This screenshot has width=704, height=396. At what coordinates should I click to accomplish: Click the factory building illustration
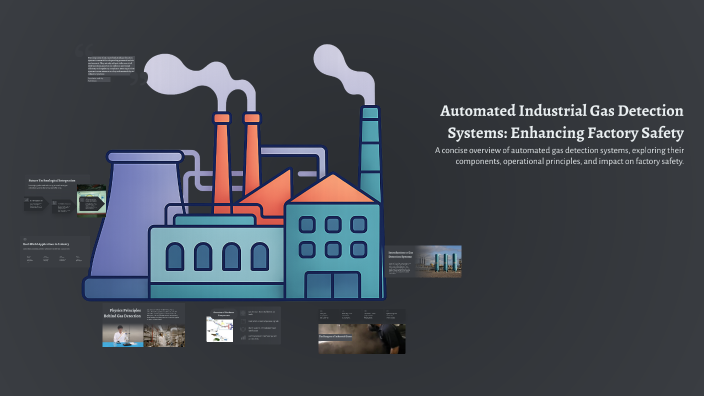(x=233, y=173)
